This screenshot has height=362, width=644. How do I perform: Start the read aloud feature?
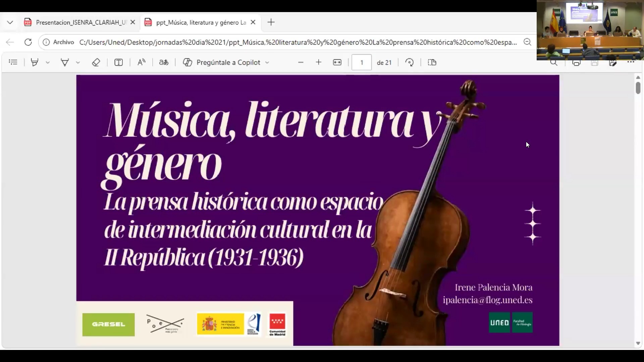(141, 62)
